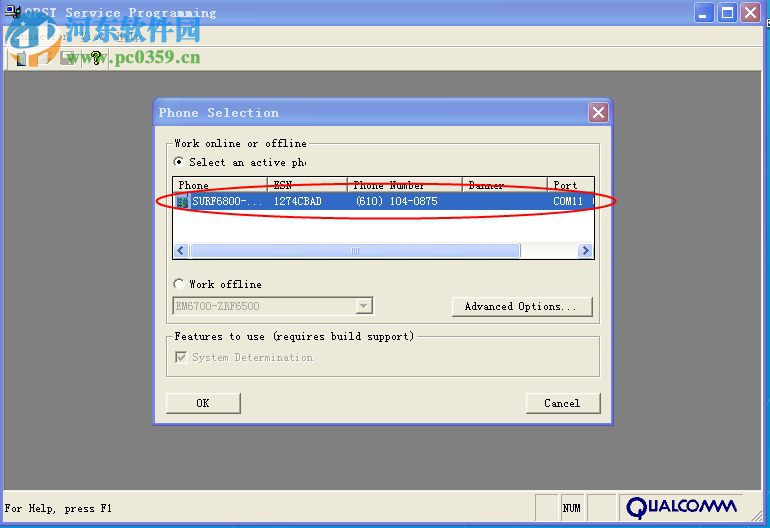Click phone number (610) 104-0875

click(397, 201)
